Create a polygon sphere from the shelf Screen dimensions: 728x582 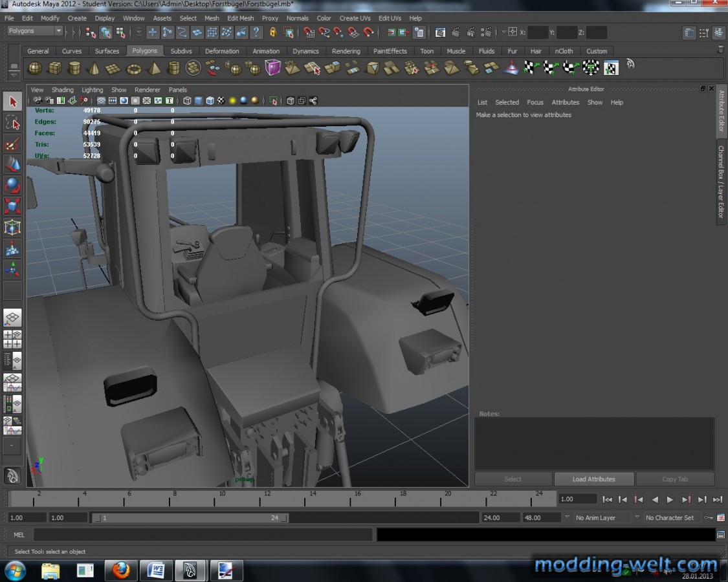tap(35, 69)
